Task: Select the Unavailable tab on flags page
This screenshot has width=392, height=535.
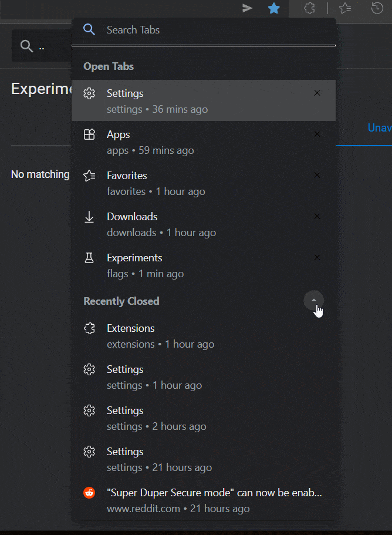Action: (380, 127)
